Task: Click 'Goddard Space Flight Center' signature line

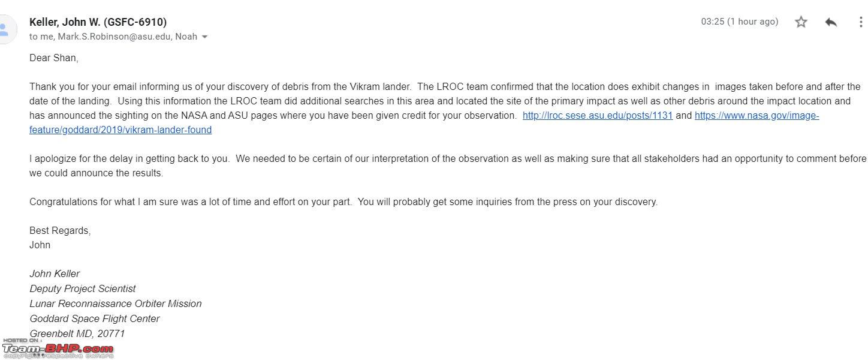Action: click(x=95, y=318)
